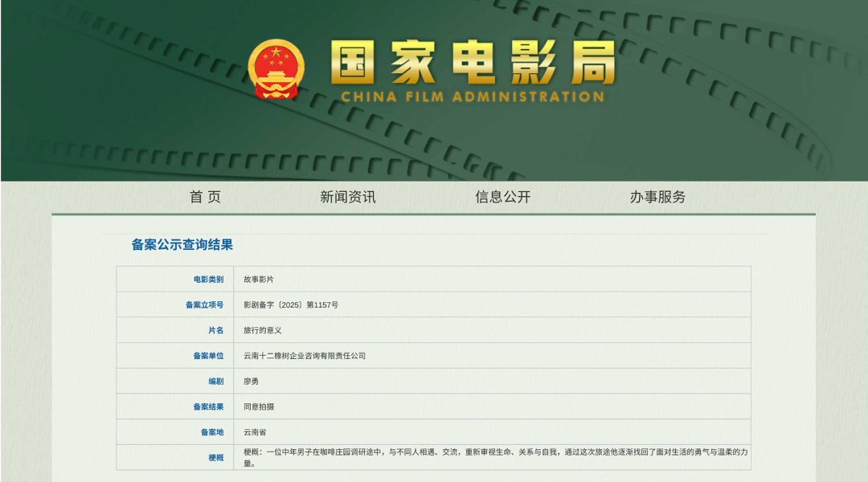Click the company name 云南十二橡树企业咨询有限责任公司
Image resolution: width=868 pixels, height=482 pixels.
[305, 356]
